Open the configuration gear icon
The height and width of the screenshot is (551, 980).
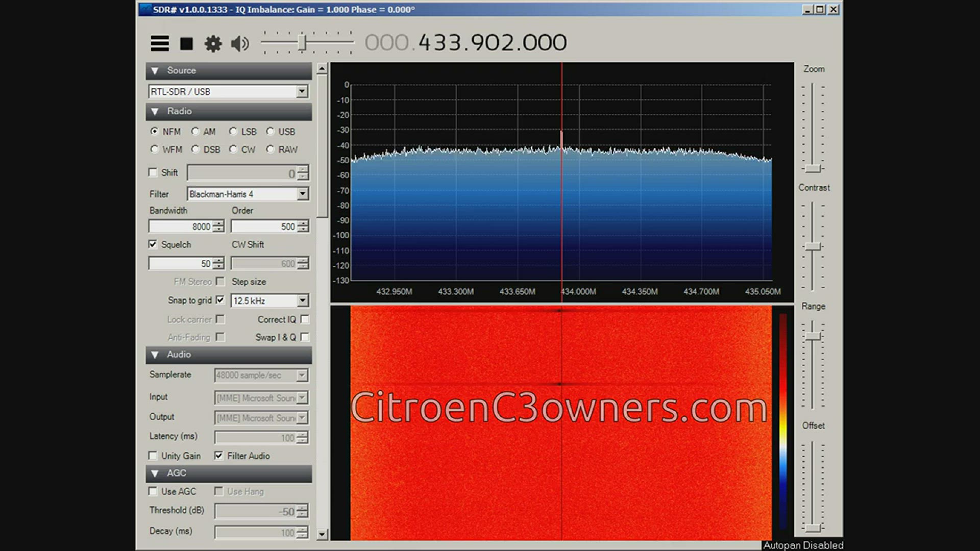[213, 43]
